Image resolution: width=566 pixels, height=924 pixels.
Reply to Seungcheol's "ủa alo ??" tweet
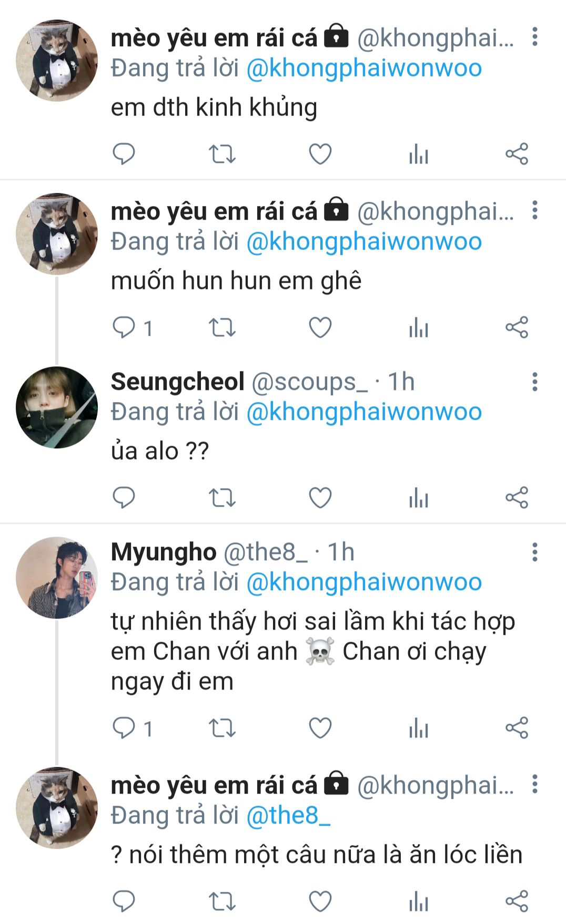[x=124, y=497]
